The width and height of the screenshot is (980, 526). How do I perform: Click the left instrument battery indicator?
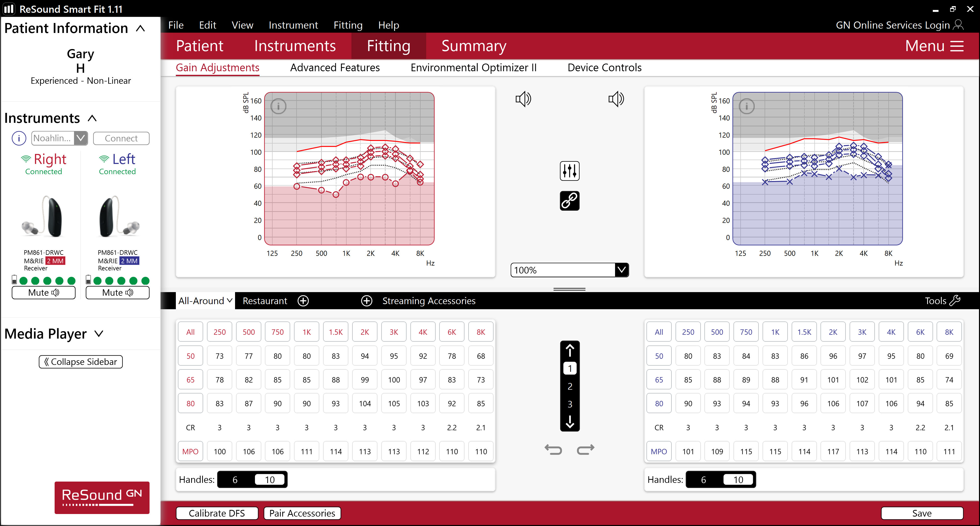(x=88, y=280)
